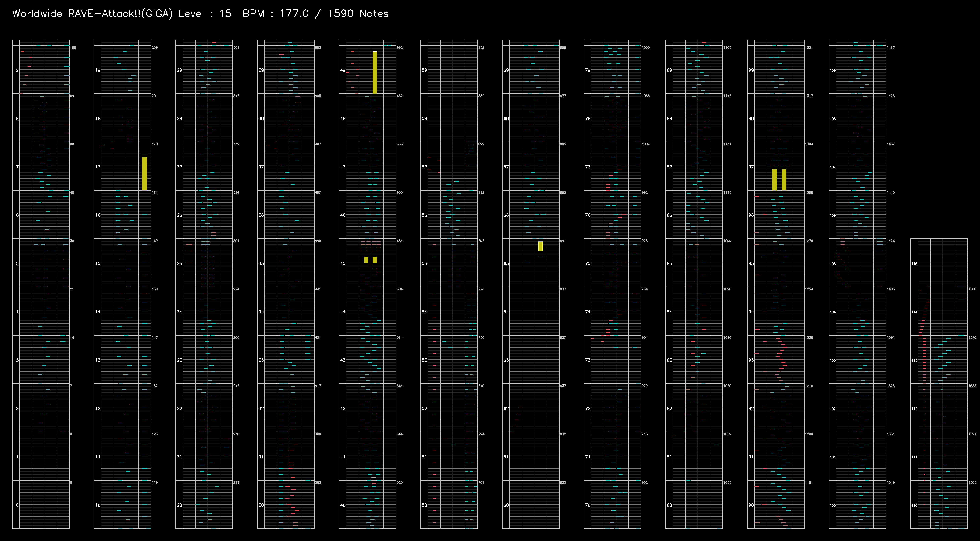Viewport: 980px width, 541px height.
Task: Click note count "1053" above measure 79
Action: [646, 48]
